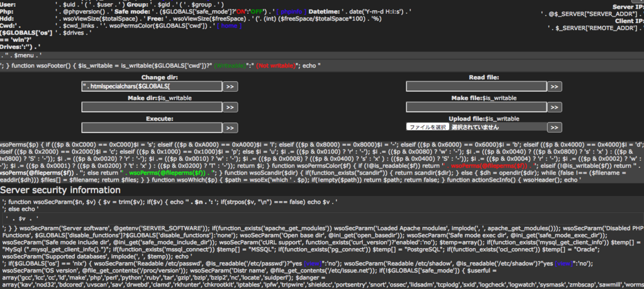Screen dimensions: 644x289
Task: Submit Change dir with its >> button
Action: coord(230,86)
